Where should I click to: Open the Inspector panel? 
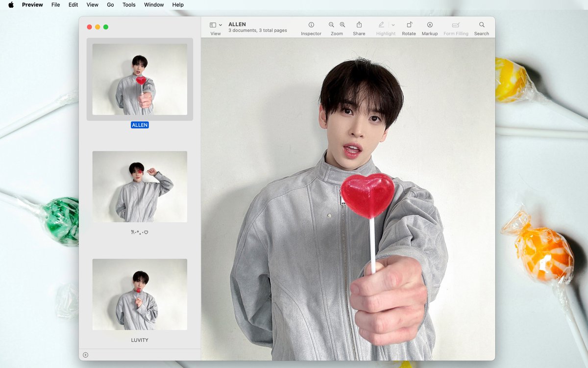(311, 25)
